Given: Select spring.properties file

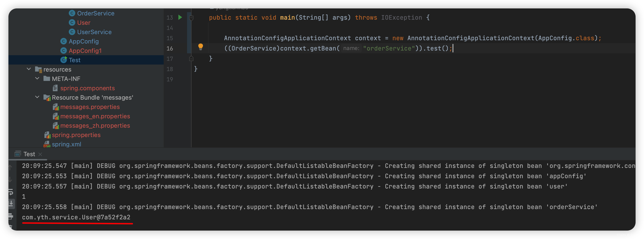Looking at the screenshot, I should click(76, 135).
